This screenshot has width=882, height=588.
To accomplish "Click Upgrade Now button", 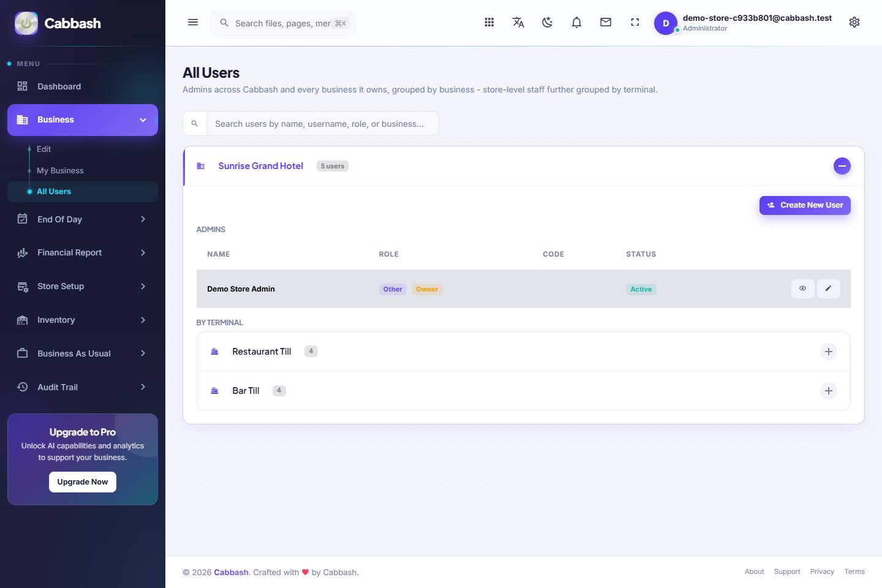I will click(83, 482).
